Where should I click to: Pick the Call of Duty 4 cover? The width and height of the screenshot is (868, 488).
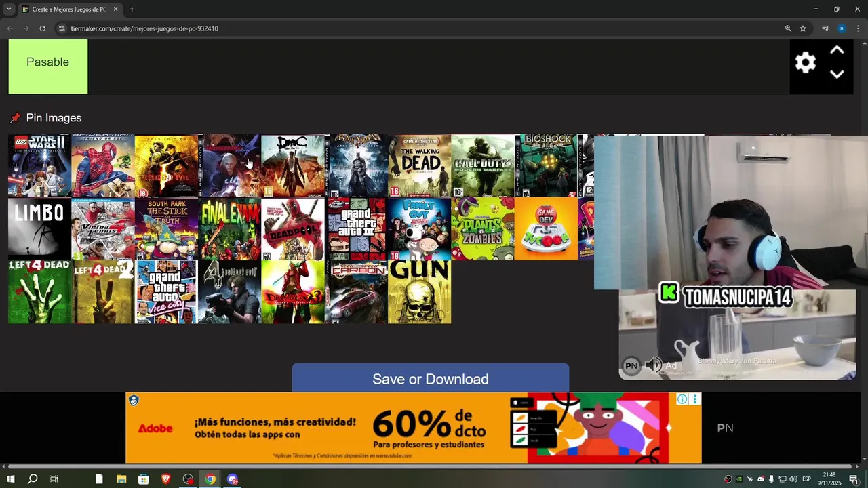pos(483,165)
